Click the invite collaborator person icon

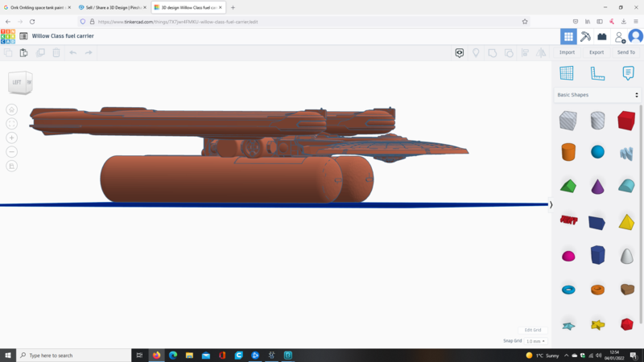click(619, 37)
